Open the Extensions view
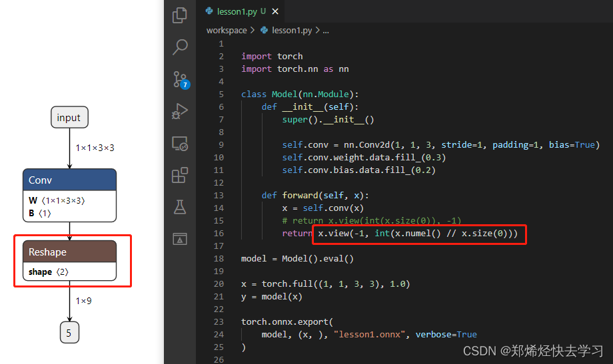Screen dimensions: 613x364 [180, 176]
